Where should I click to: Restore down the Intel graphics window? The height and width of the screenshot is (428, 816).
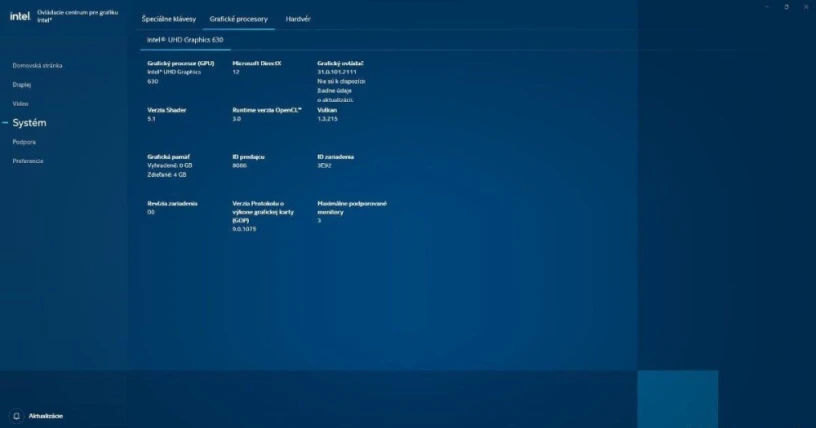pyautogui.click(x=786, y=7)
